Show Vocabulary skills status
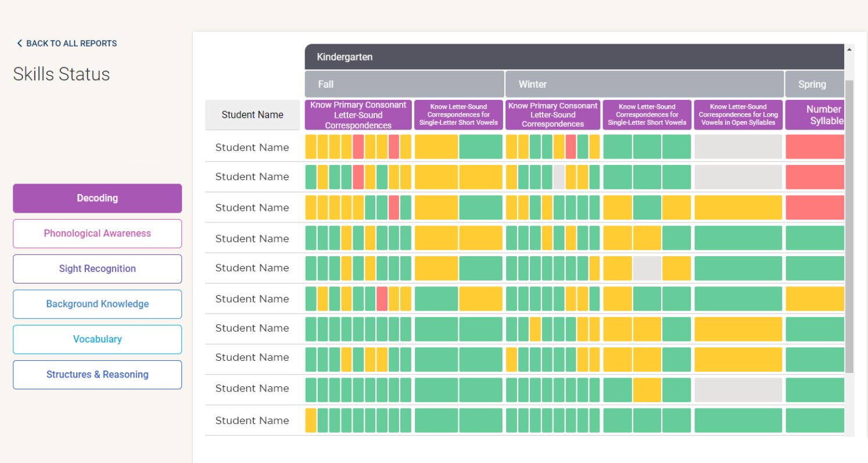Screen dimensions: 868x463 pos(97,339)
